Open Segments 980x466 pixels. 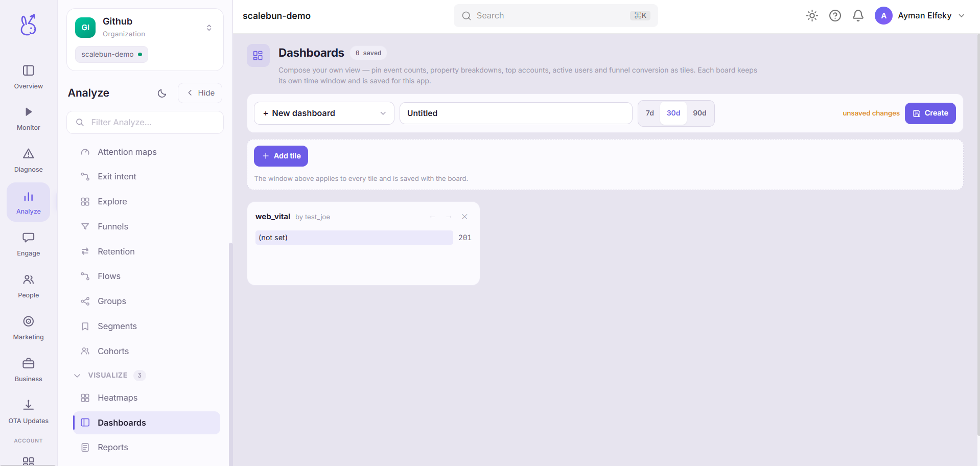coord(147,327)
